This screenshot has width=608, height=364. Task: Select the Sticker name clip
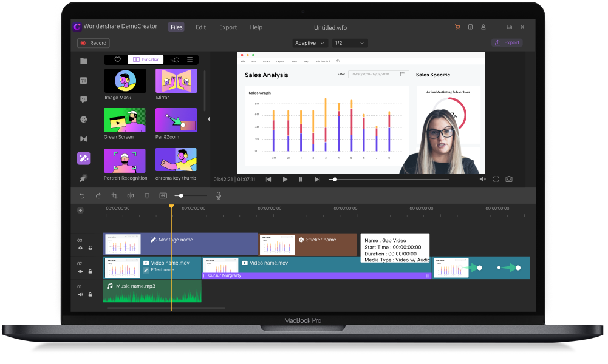coord(307,244)
